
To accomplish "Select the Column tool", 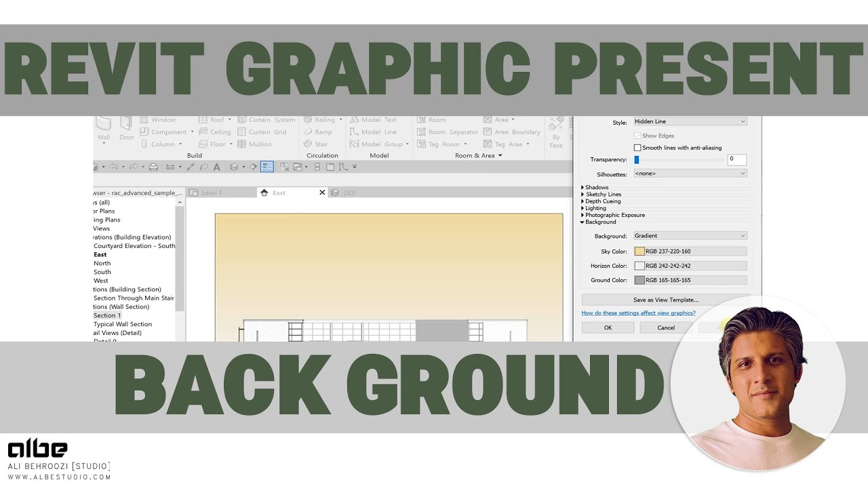I will pyautogui.click(x=162, y=144).
